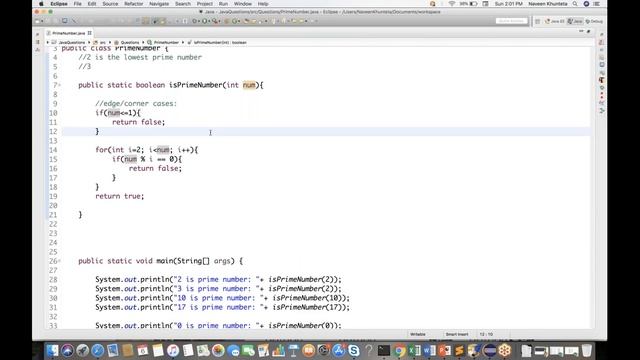Open the Run menu
The height and width of the screenshot is (360, 640).
pyautogui.click(x=223, y=4)
